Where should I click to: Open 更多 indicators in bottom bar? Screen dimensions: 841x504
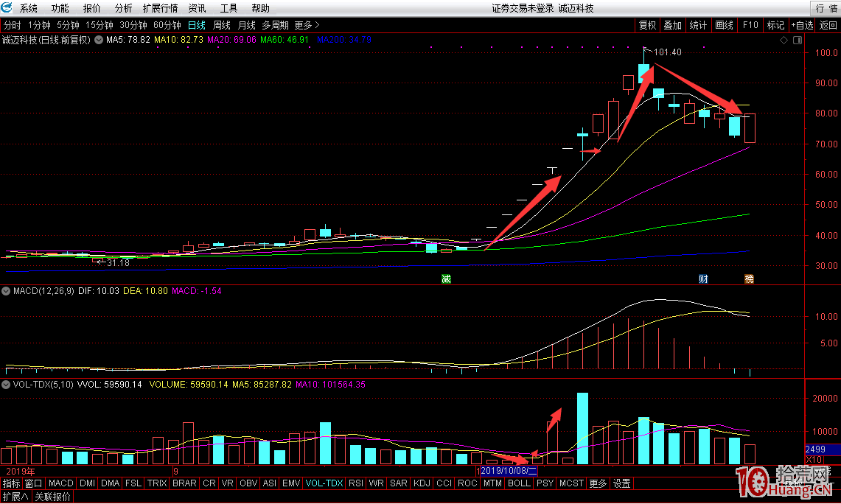tap(598, 483)
